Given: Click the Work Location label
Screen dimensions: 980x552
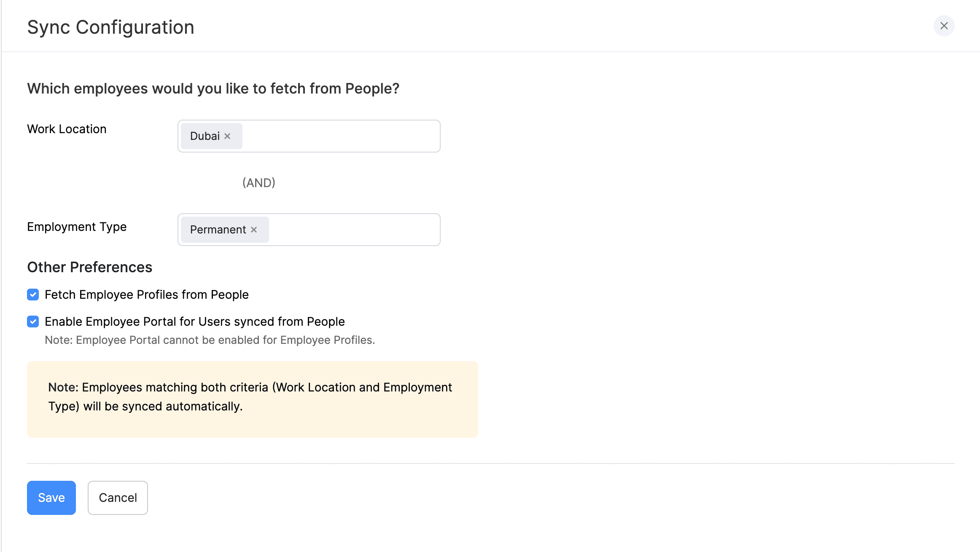Looking at the screenshot, I should (x=67, y=129).
